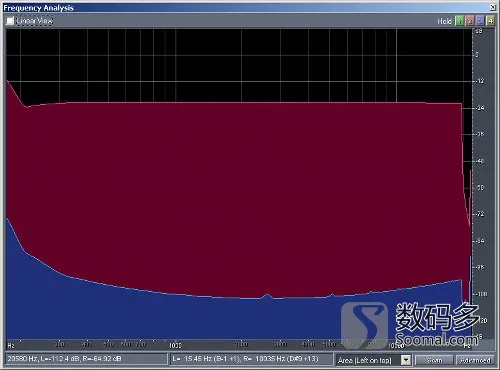Viewport: 500px width, 370px height.
Task: Open the Area (Left on top) dropdown arrow
Action: 406,360
